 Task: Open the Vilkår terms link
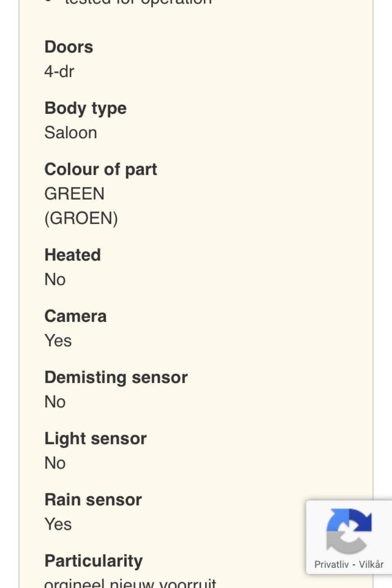tap(371, 564)
